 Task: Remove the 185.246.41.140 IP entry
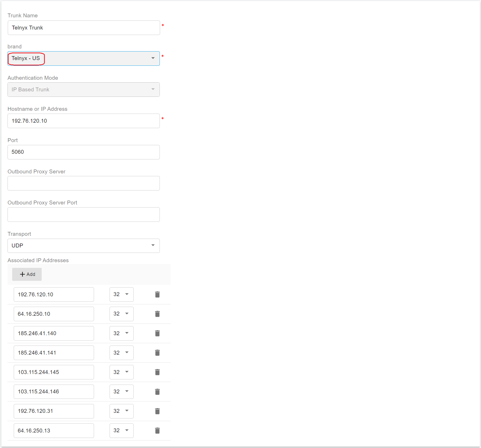click(x=157, y=333)
